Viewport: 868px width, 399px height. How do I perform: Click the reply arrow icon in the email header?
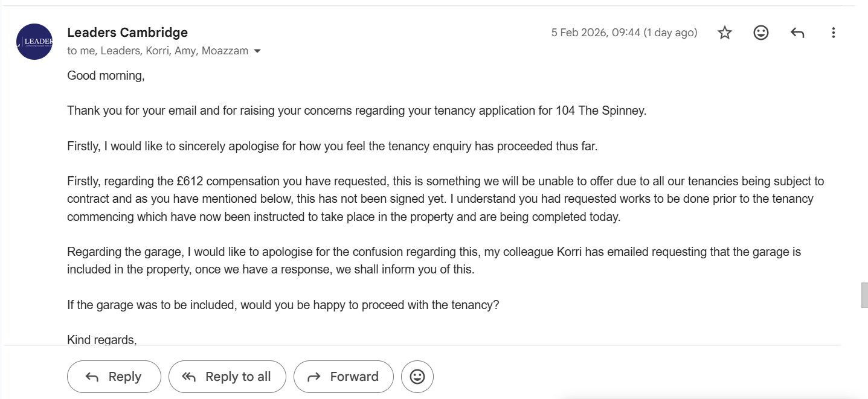(x=797, y=33)
